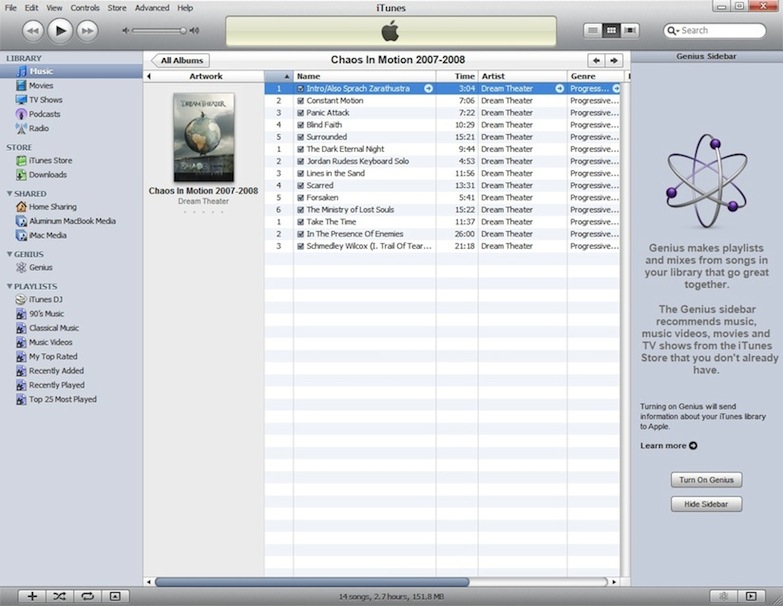Go back to All Albums
This screenshot has width=783, height=606.
pos(180,60)
